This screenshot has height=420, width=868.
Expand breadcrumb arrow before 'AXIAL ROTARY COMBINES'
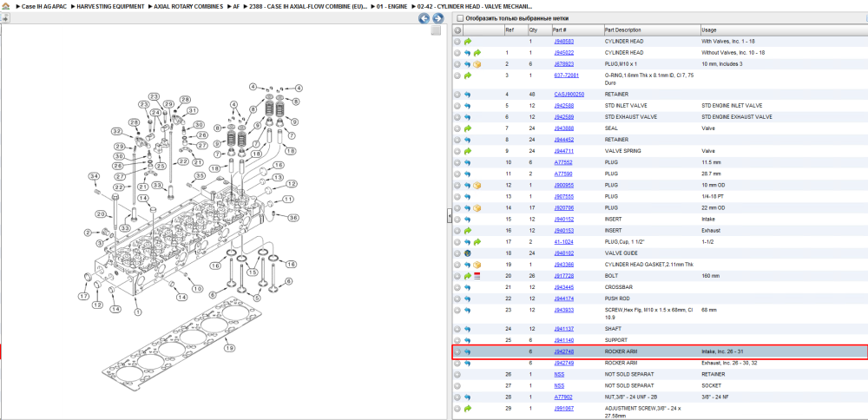[x=150, y=6]
